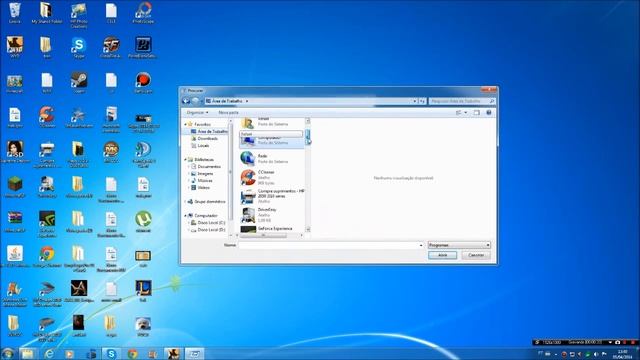640x360 pixels.
Task: Open Windows Explorer from taskbar
Action: [27, 354]
